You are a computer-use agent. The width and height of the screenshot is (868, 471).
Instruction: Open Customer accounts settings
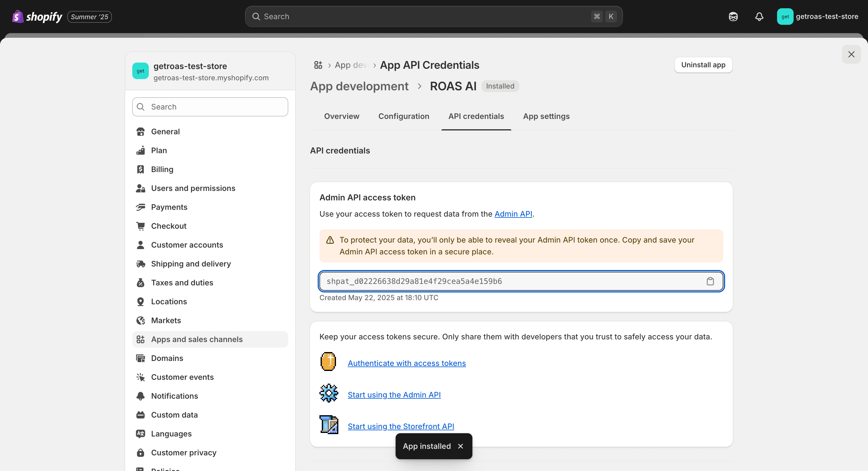[210, 245]
